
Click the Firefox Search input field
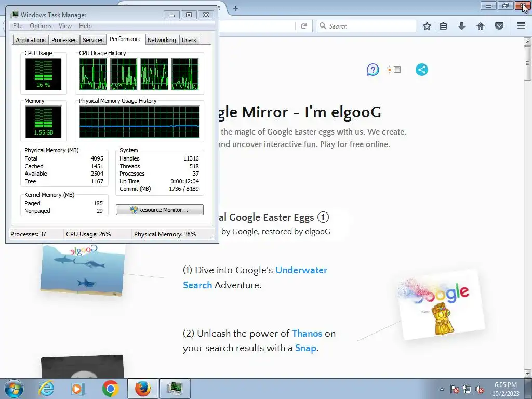366,26
